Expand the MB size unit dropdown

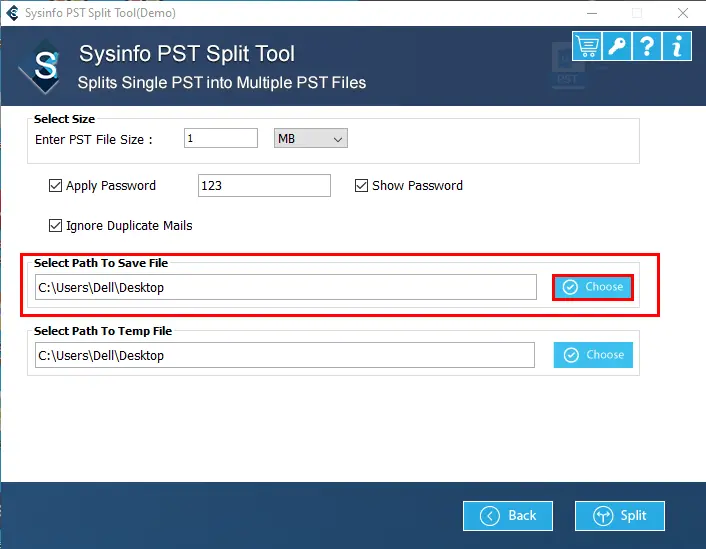click(311, 139)
